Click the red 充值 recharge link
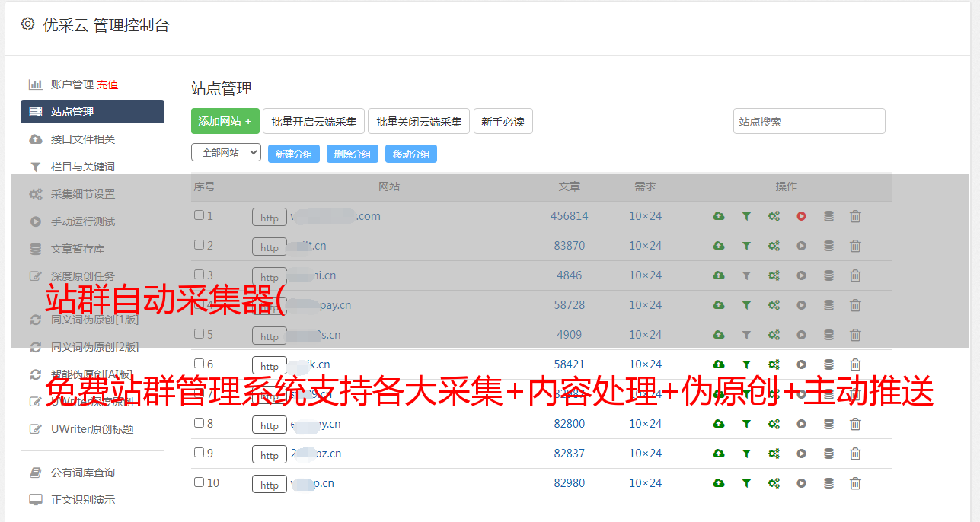This screenshot has height=522, width=980. pyautogui.click(x=107, y=84)
